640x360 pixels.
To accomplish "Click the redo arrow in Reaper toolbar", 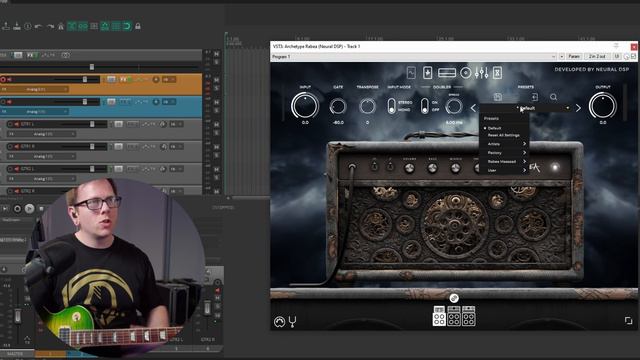I will coord(50,27).
